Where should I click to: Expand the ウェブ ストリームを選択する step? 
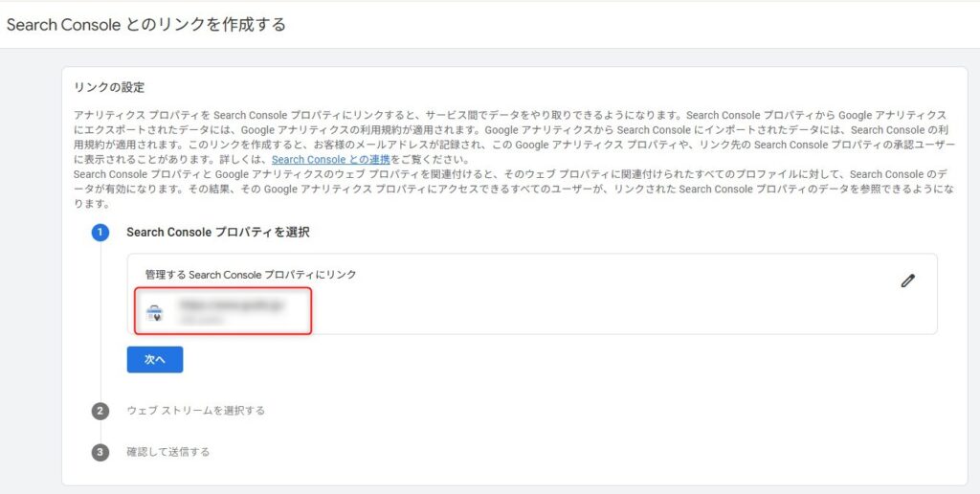tap(195, 411)
